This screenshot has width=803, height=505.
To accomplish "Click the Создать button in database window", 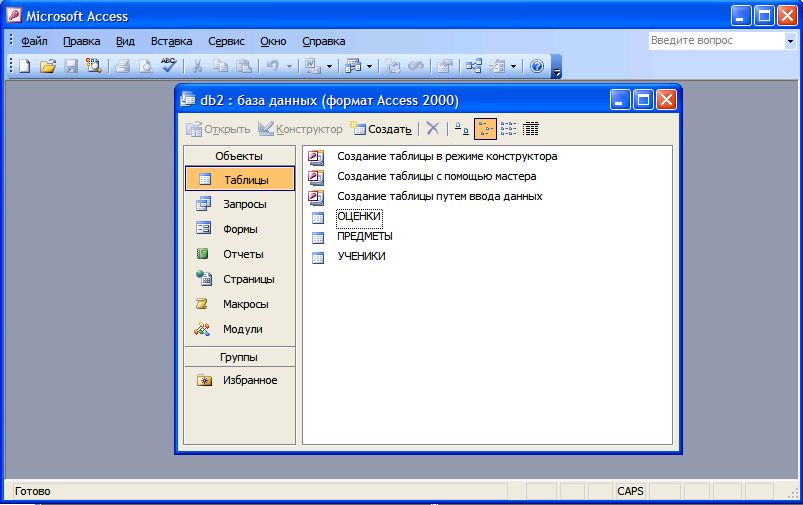I will [381, 129].
